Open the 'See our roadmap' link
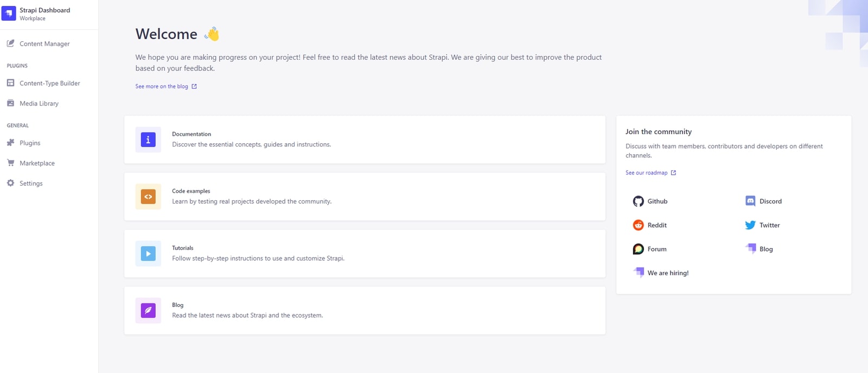Screen dimensions: 868x373 pos(647,173)
